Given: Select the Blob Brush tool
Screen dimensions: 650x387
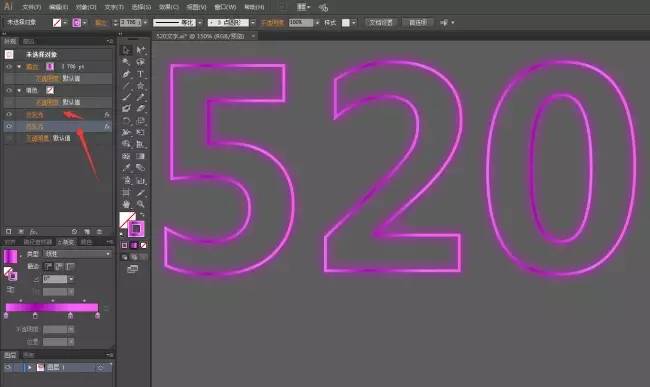Looking at the screenshot, I should [126, 109].
